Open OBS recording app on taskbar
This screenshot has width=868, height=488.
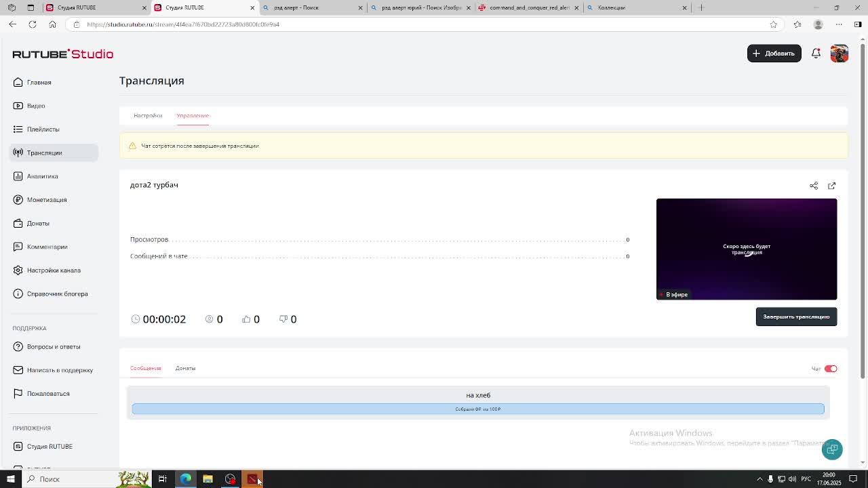(x=230, y=479)
